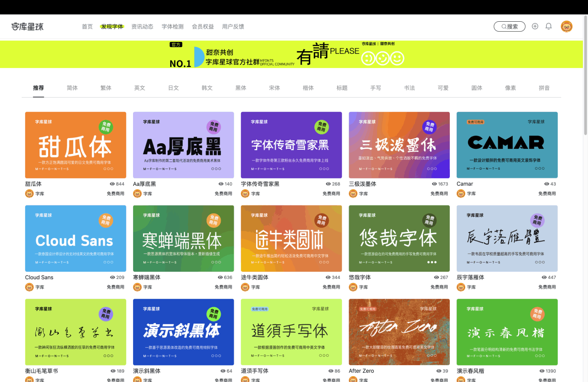Click the 字库星球 logo
This screenshot has width=588, height=382.
[27, 26]
